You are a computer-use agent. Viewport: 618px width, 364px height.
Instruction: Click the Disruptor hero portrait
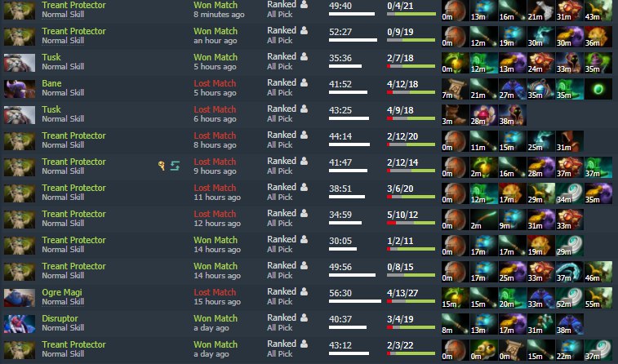(20, 324)
